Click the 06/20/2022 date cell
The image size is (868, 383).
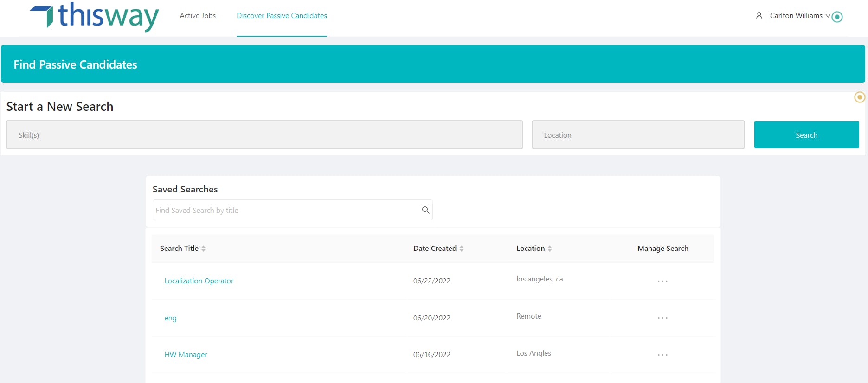(432, 318)
